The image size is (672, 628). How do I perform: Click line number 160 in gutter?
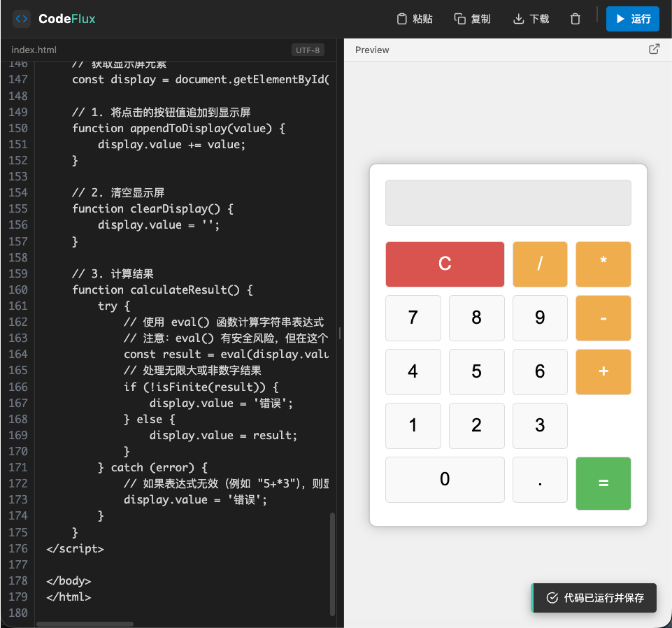[x=18, y=290]
